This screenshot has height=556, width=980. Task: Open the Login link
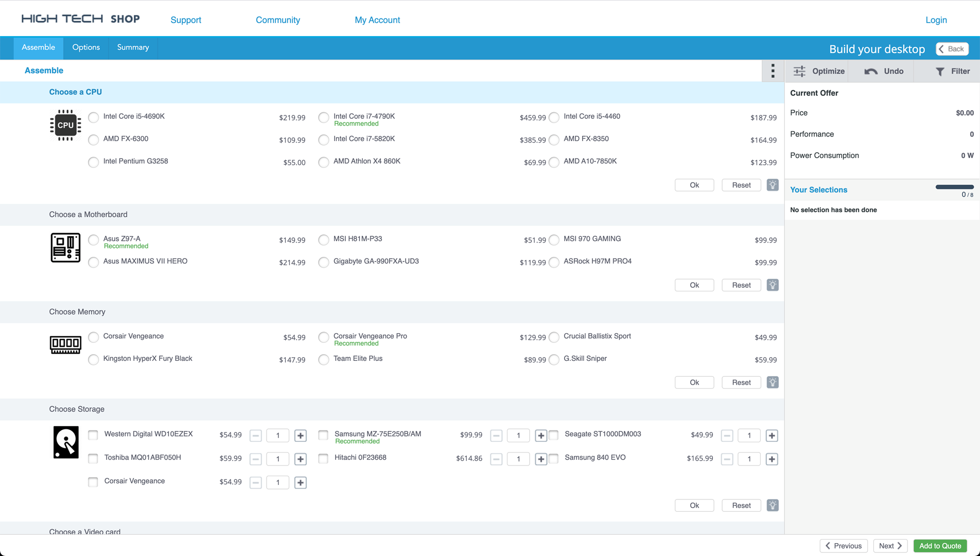point(936,20)
